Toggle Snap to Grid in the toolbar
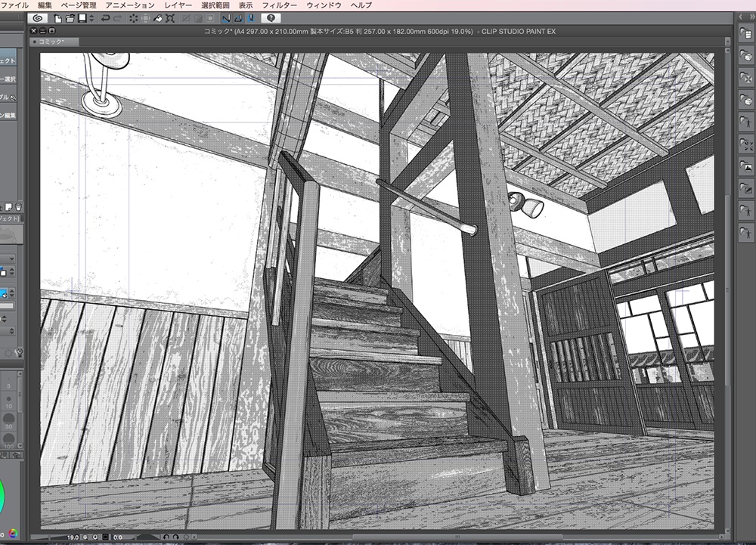The image size is (756, 545). coord(252,19)
